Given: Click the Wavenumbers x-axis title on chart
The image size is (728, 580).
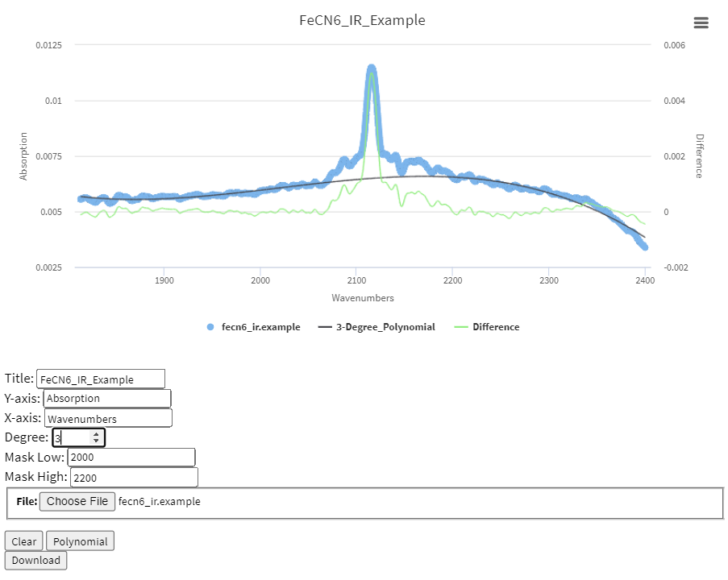Looking at the screenshot, I should tap(363, 298).
